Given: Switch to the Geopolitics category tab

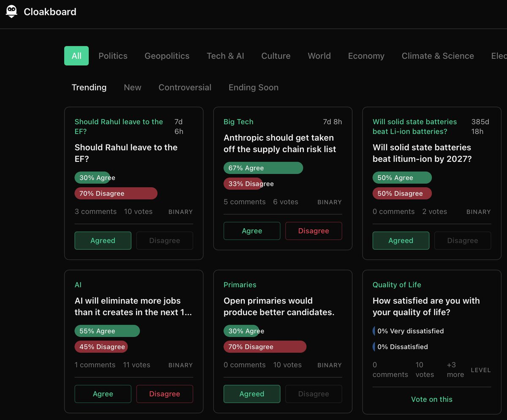Looking at the screenshot, I should pyautogui.click(x=167, y=56).
